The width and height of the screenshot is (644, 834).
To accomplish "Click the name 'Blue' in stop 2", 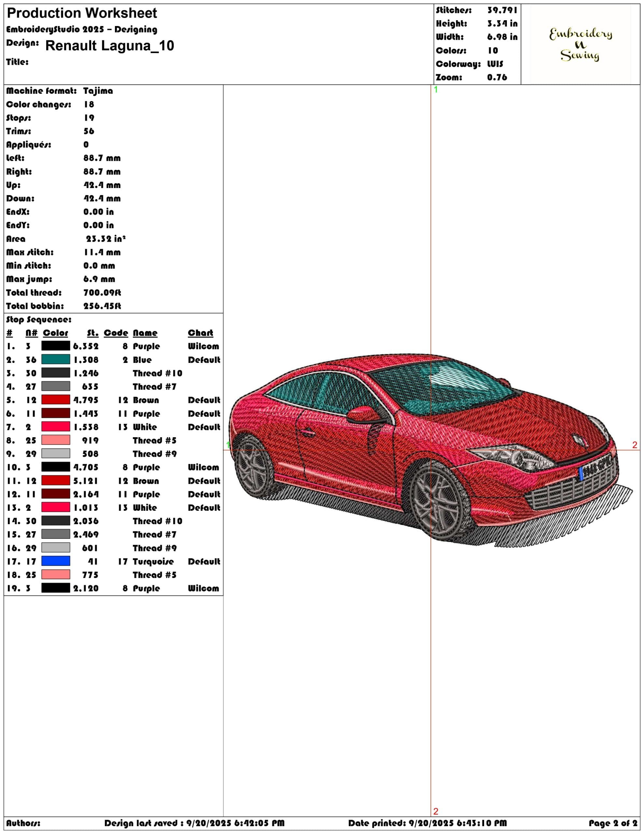I will [x=142, y=360].
